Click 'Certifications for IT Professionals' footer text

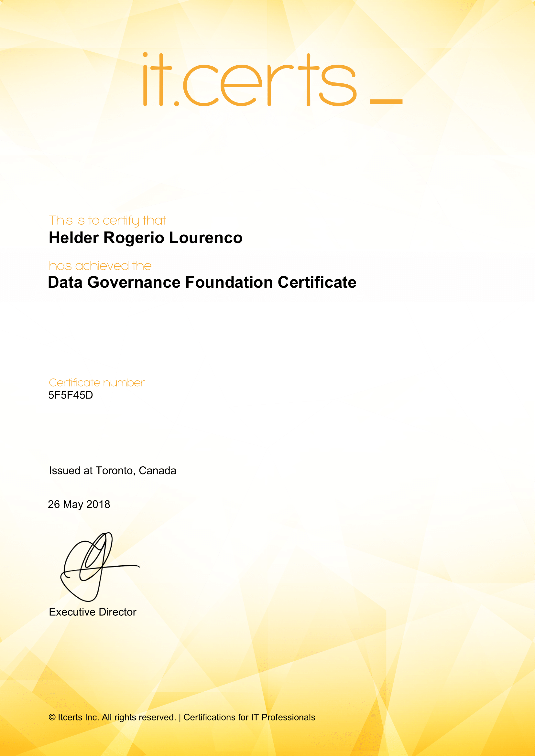pos(249,717)
